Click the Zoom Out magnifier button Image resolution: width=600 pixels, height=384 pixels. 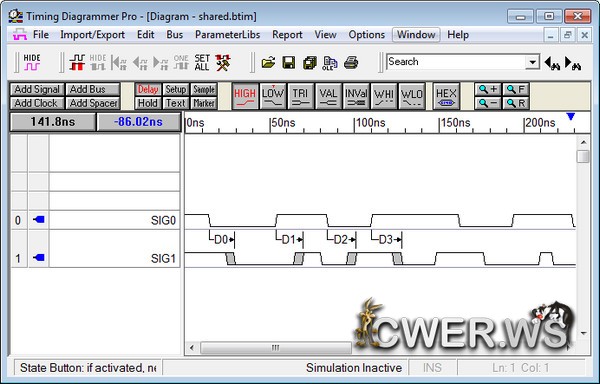[488, 103]
